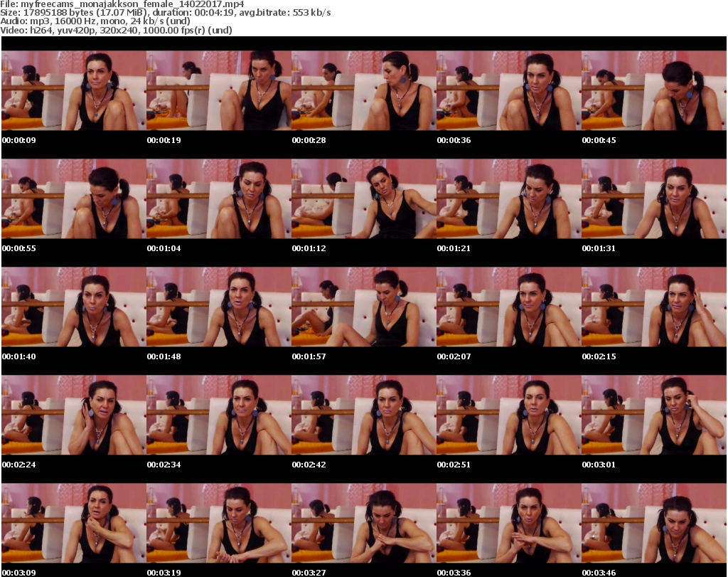728x577 pixels.
Task: Click the timestamp label 00:03:27
Action: [x=309, y=573]
